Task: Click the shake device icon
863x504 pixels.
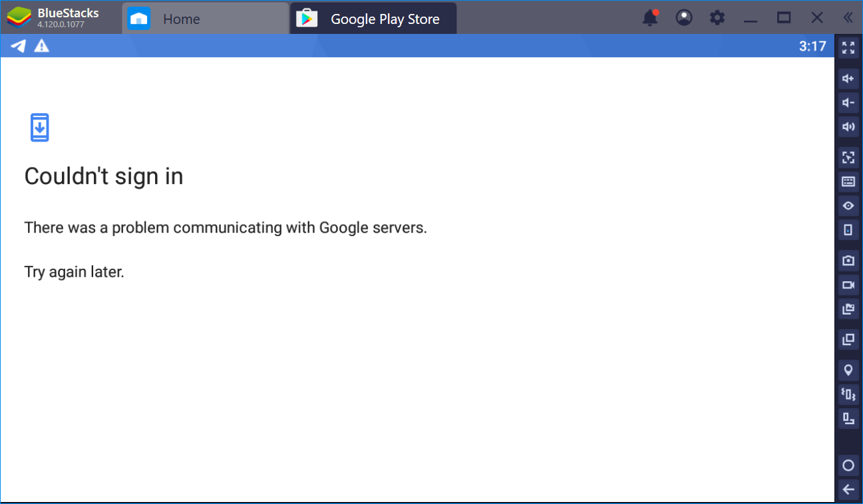Action: click(848, 394)
